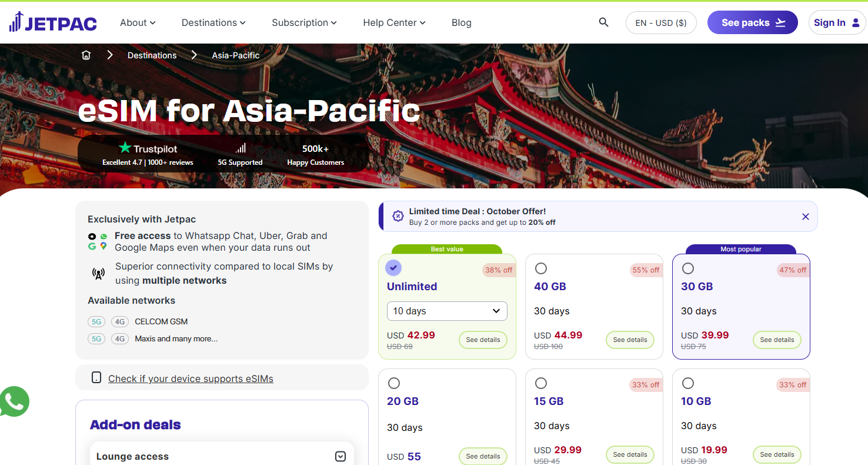The height and width of the screenshot is (465, 868).
Task: Open the search magnifier icon
Action: coord(603,22)
